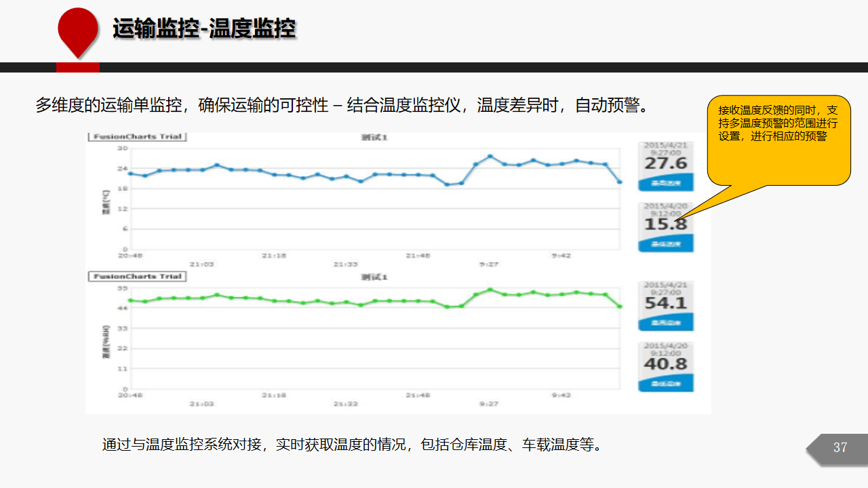Click the y-axis label 30 on the blue chart
Image resolution: width=868 pixels, height=488 pixels.
tap(123, 148)
